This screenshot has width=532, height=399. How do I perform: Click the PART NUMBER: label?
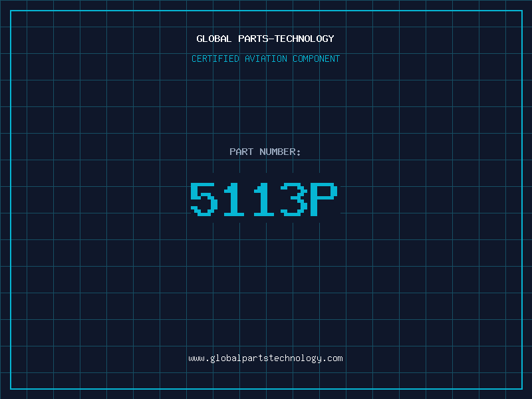click(x=265, y=152)
